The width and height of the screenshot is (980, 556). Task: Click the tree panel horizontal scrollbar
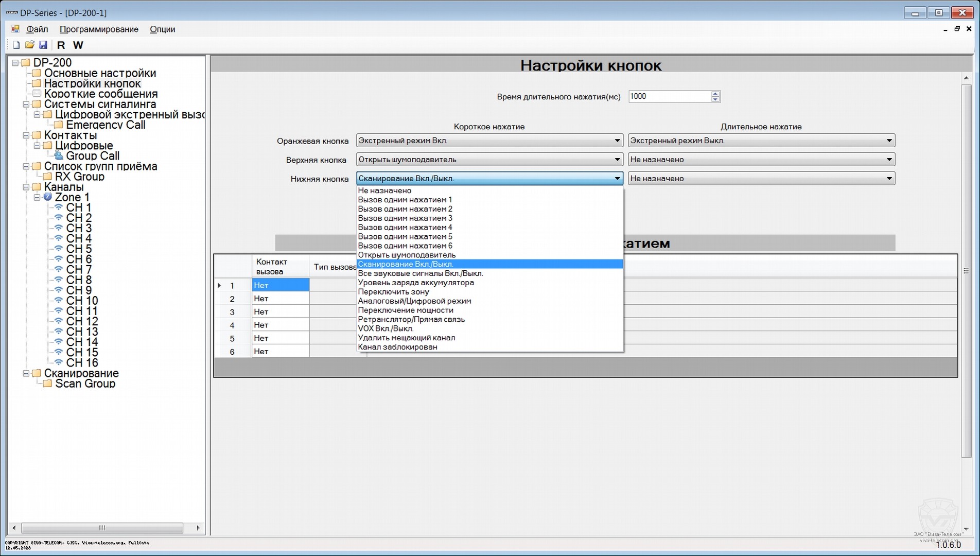click(x=102, y=528)
